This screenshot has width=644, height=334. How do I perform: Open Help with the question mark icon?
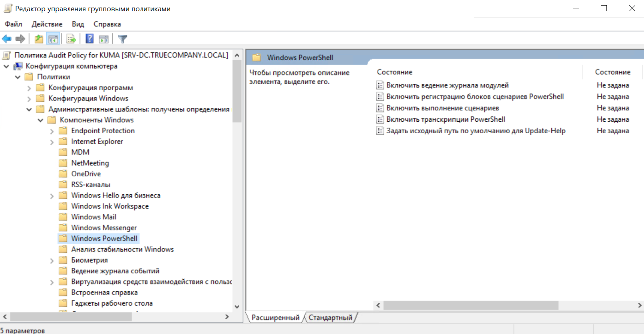[90, 39]
